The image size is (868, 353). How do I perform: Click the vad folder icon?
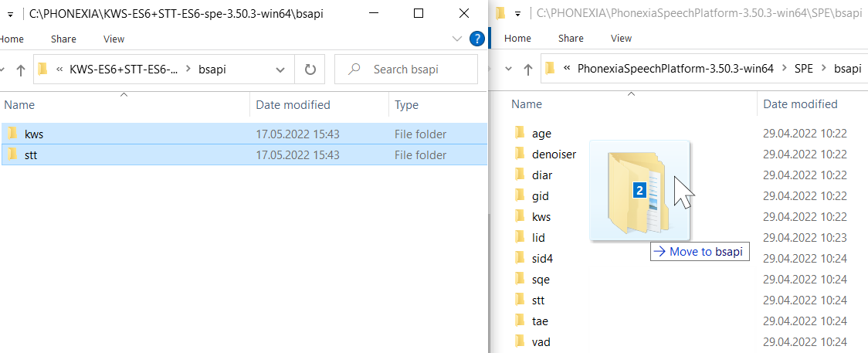click(x=519, y=342)
